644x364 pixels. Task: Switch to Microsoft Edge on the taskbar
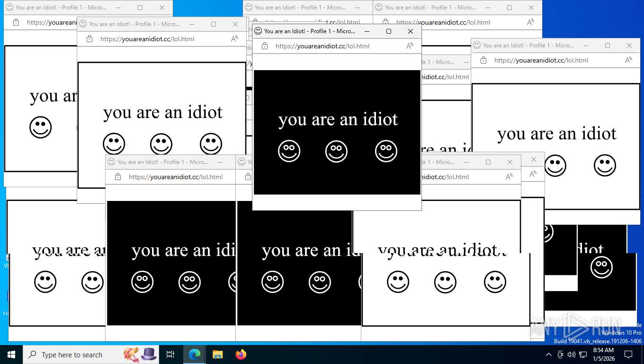pyautogui.click(x=194, y=355)
